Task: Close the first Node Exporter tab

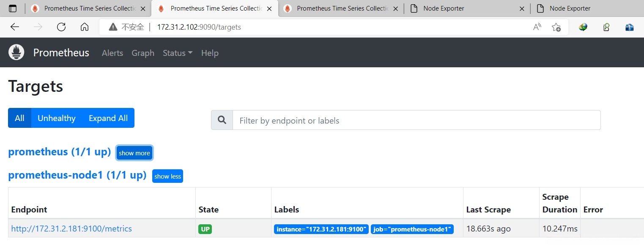Action: coord(522,8)
